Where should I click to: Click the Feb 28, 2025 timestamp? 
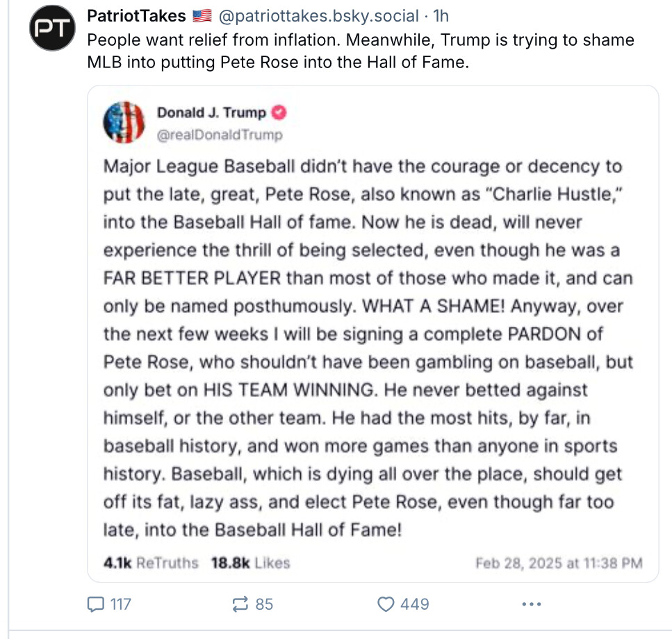558,563
